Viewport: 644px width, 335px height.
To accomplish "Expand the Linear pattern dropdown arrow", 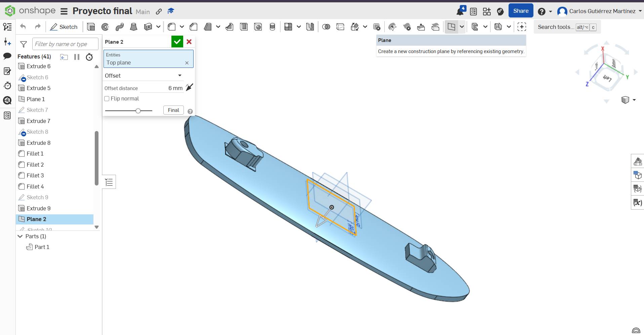I will tap(299, 27).
